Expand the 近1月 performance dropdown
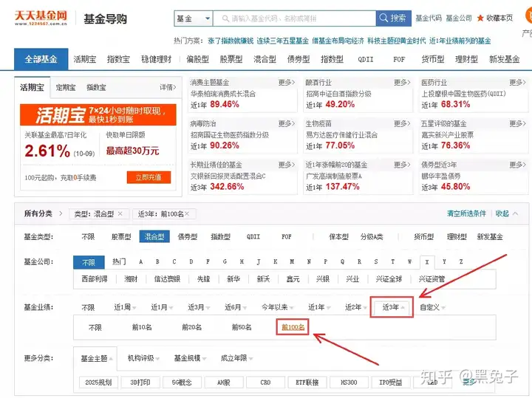Screen dimensions: 532x398 162,307
